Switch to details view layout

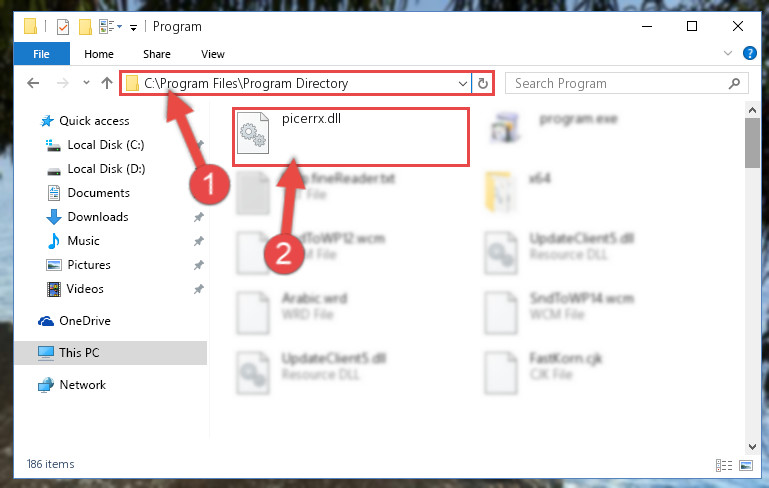pyautogui.click(x=723, y=465)
